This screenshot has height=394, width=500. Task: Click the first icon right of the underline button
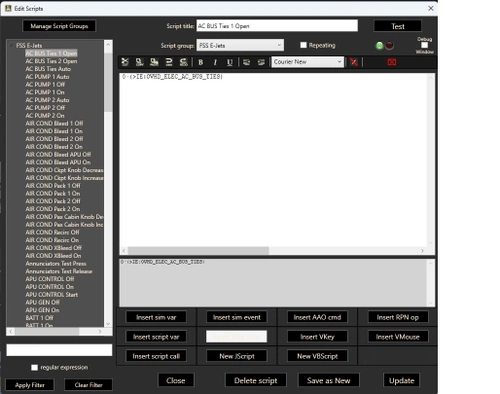coord(246,62)
